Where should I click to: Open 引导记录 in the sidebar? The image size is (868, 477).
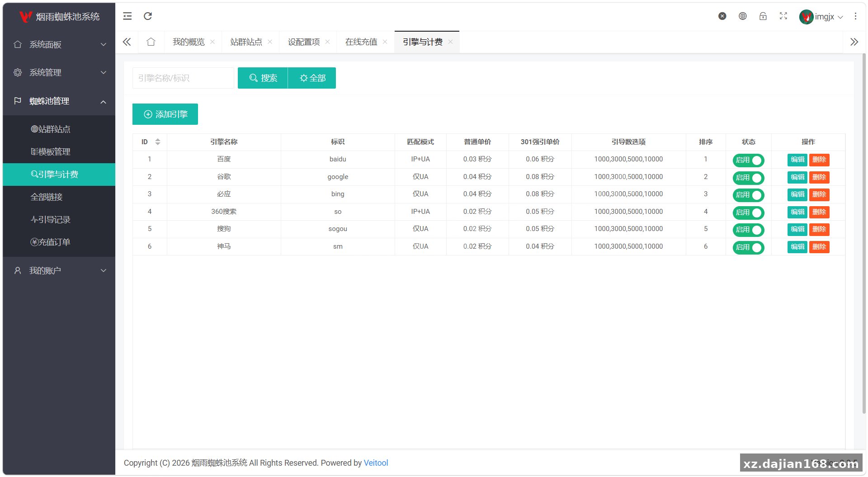click(59, 220)
